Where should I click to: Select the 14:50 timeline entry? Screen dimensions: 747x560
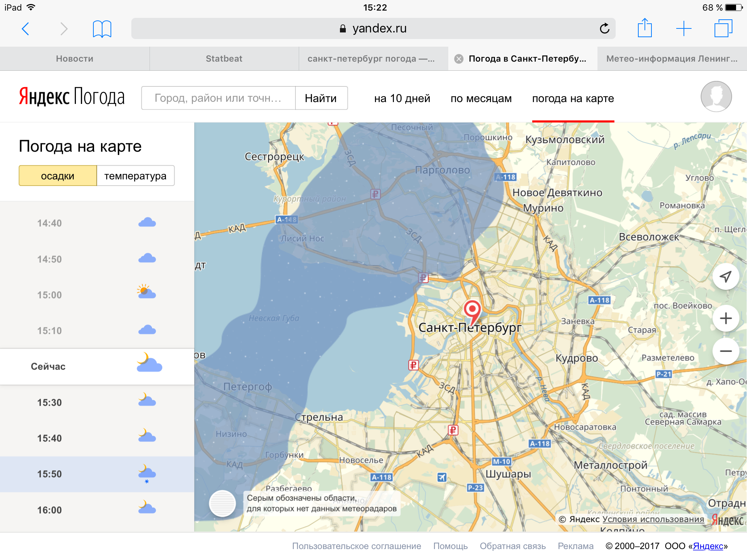pyautogui.click(x=97, y=259)
